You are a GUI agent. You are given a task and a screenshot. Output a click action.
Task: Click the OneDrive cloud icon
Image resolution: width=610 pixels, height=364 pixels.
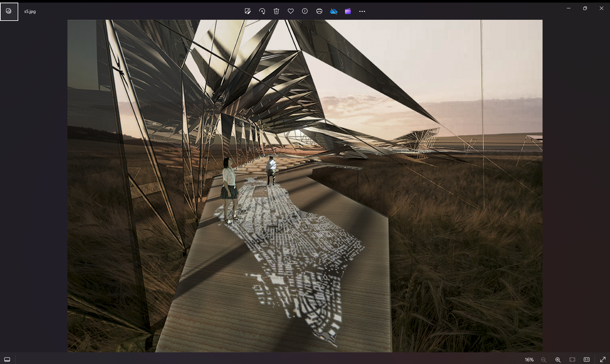tap(333, 11)
